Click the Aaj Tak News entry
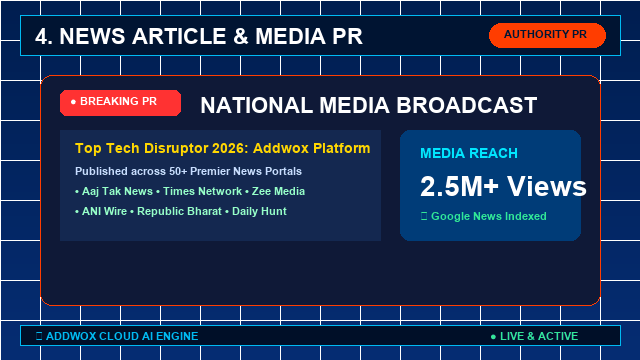This screenshot has height=360, width=640. coord(117,191)
